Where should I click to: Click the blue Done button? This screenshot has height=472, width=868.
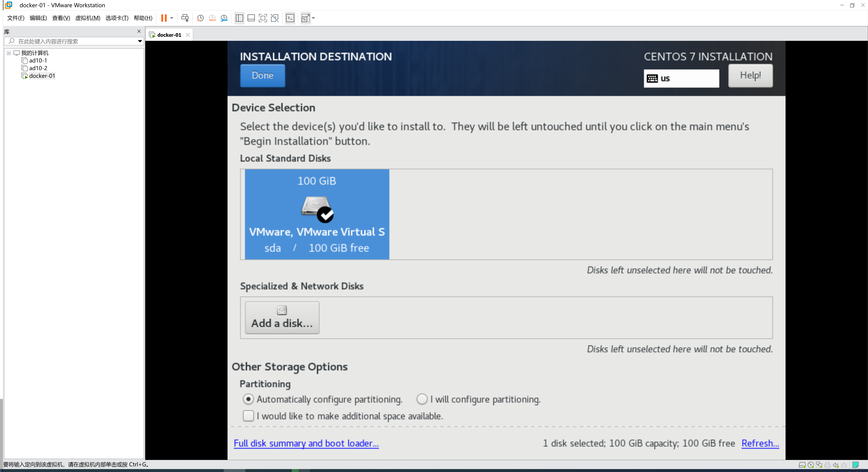click(x=262, y=76)
